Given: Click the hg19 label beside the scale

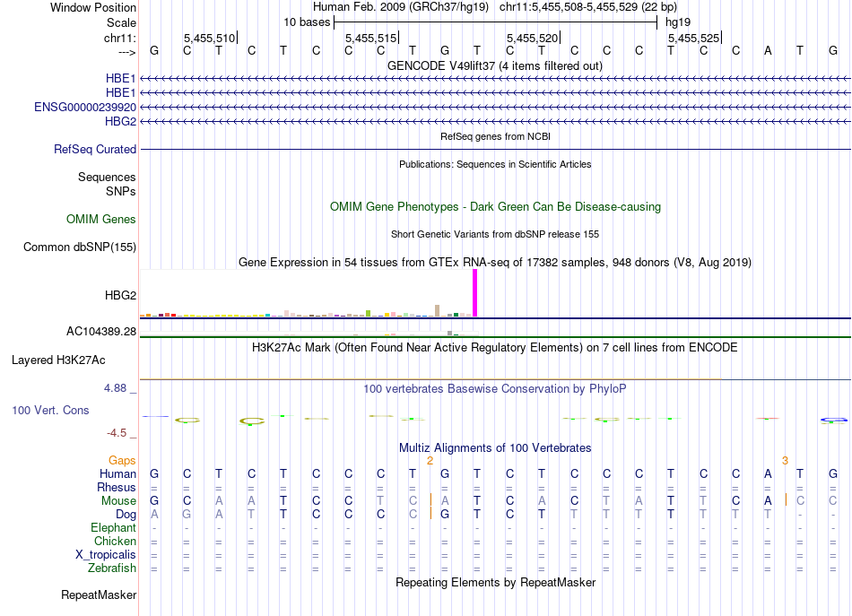Looking at the screenshot, I should click(678, 22).
